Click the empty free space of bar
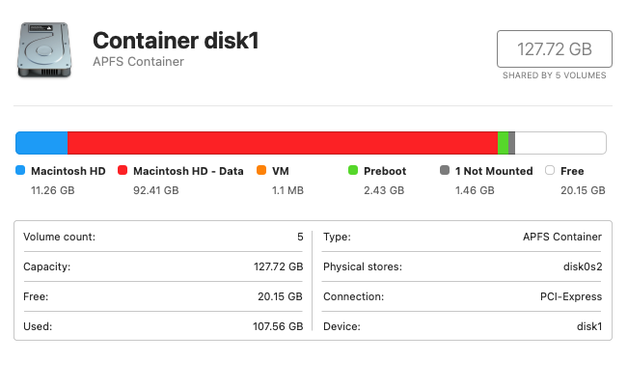628x367 pixels. click(x=560, y=143)
